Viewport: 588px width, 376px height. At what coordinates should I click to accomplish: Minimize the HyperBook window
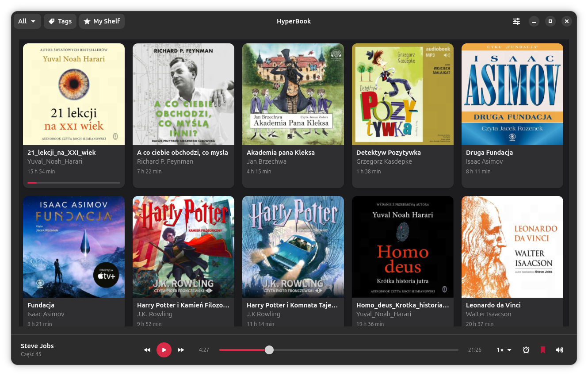(x=534, y=21)
